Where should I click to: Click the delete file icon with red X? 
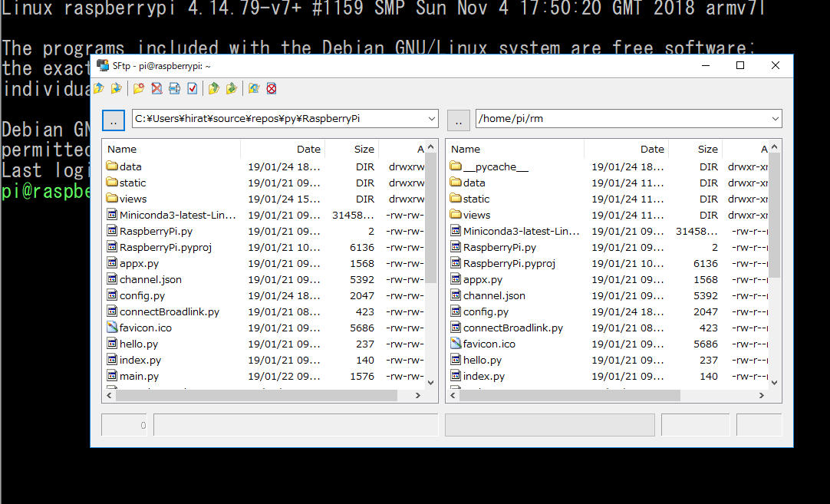pos(156,88)
